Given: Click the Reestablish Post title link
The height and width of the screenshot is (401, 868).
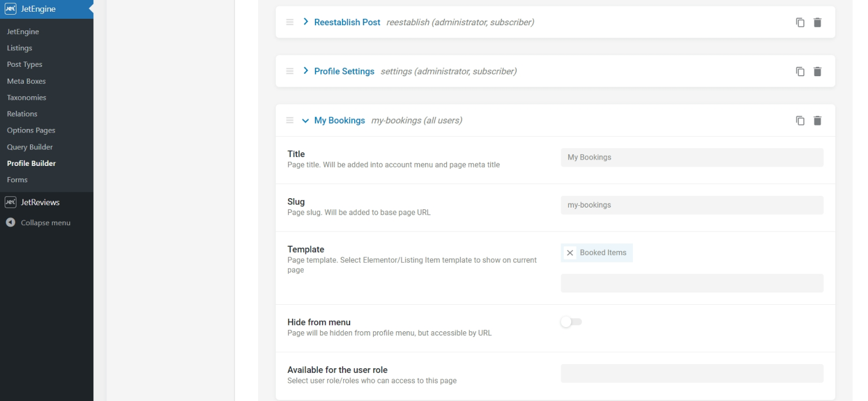Looking at the screenshot, I should (x=347, y=22).
